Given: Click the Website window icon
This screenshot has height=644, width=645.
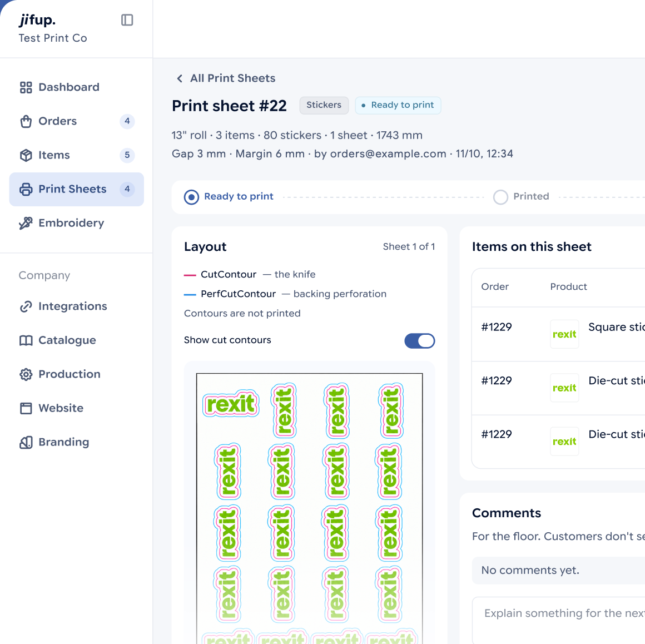Looking at the screenshot, I should click(x=26, y=408).
